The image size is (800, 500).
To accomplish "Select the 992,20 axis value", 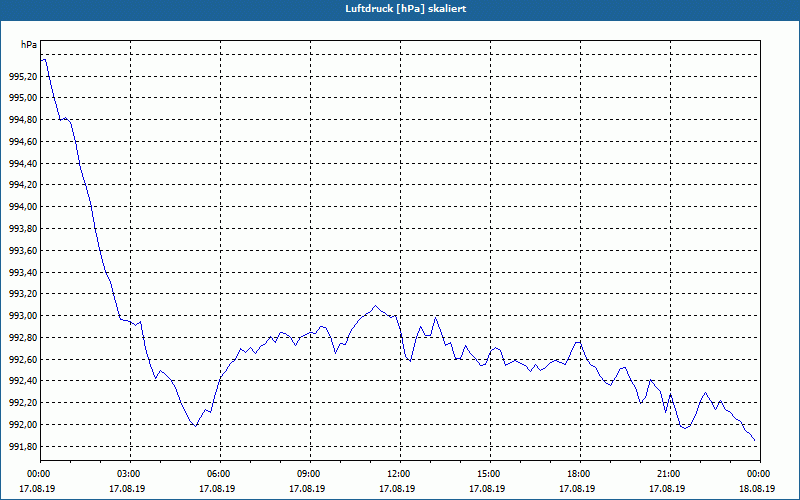I will click(x=23, y=403).
